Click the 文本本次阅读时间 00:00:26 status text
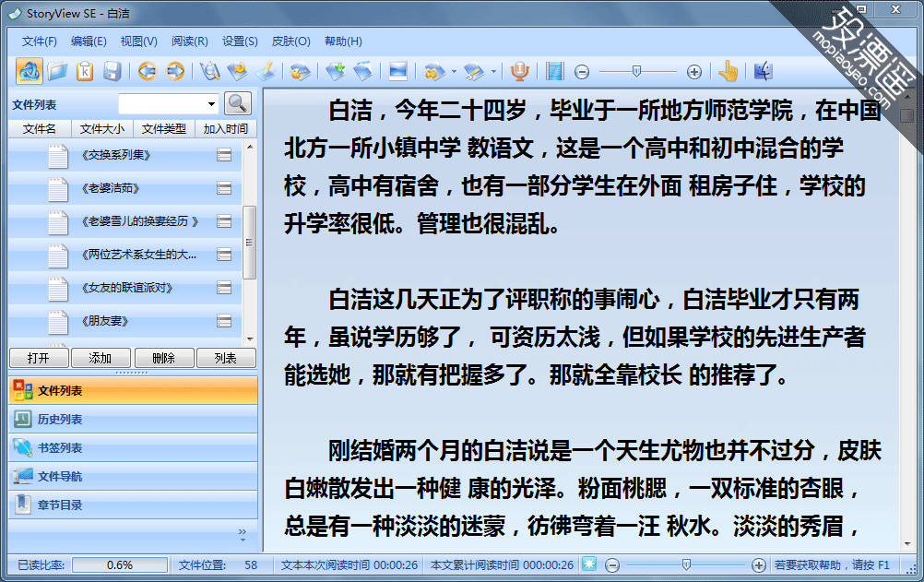Image resolution: width=924 pixels, height=582 pixels. (x=349, y=564)
